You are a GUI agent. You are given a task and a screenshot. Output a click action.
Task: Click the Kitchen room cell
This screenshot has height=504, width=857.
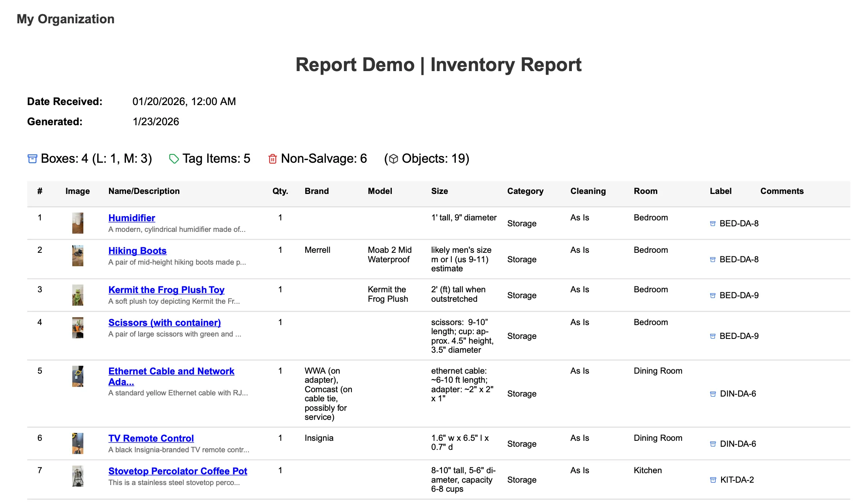point(648,470)
